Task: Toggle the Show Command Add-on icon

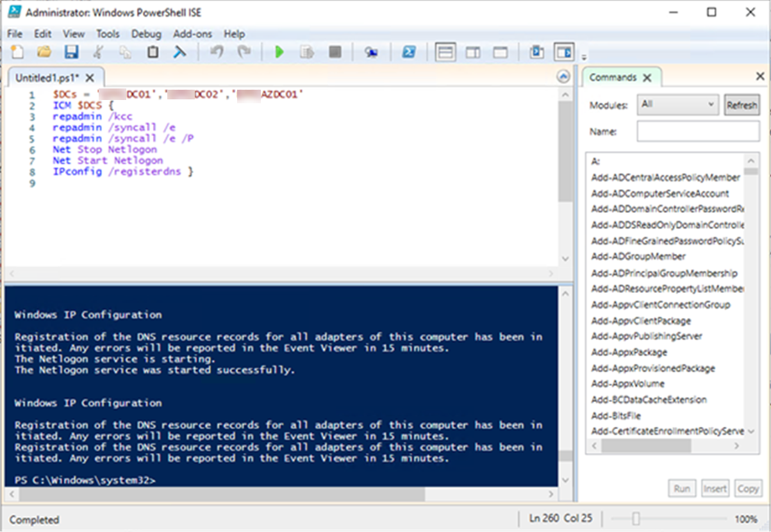Action: click(564, 53)
